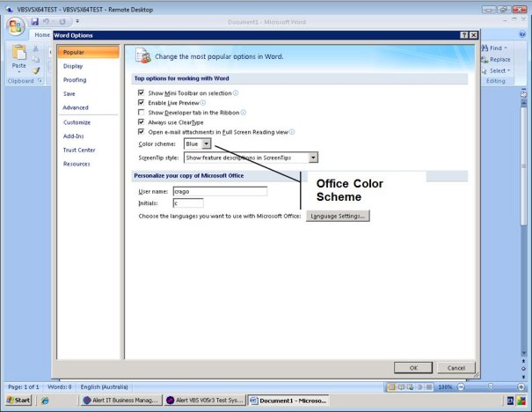Open the Add-Ins category
This screenshot has height=412, width=532.
73,136
